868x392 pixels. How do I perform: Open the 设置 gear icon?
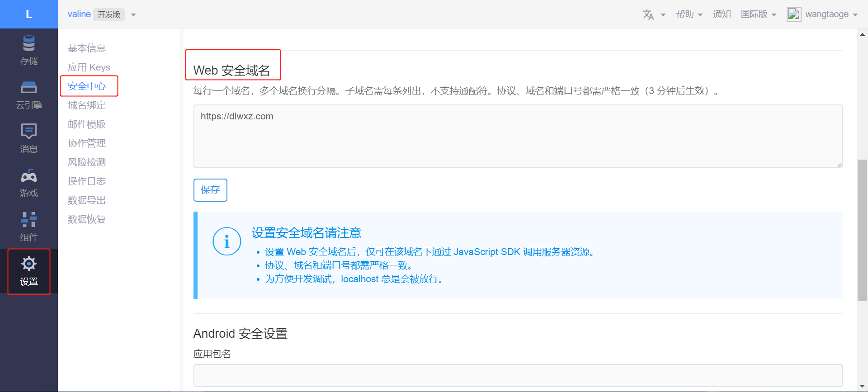pyautogui.click(x=29, y=264)
